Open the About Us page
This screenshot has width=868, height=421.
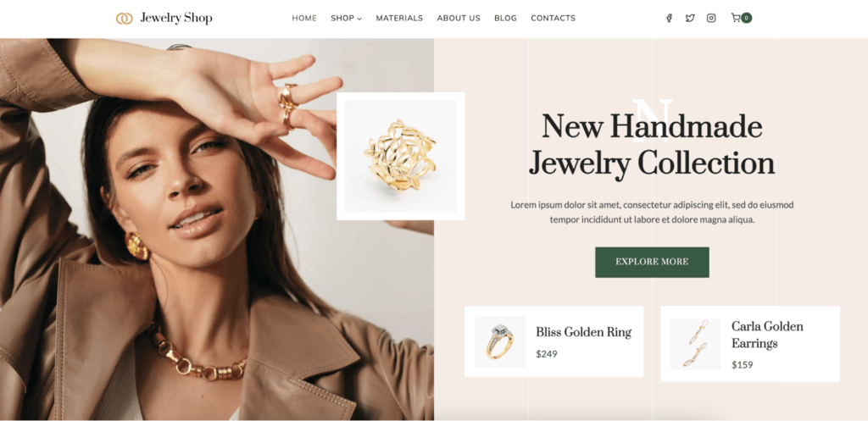point(459,19)
